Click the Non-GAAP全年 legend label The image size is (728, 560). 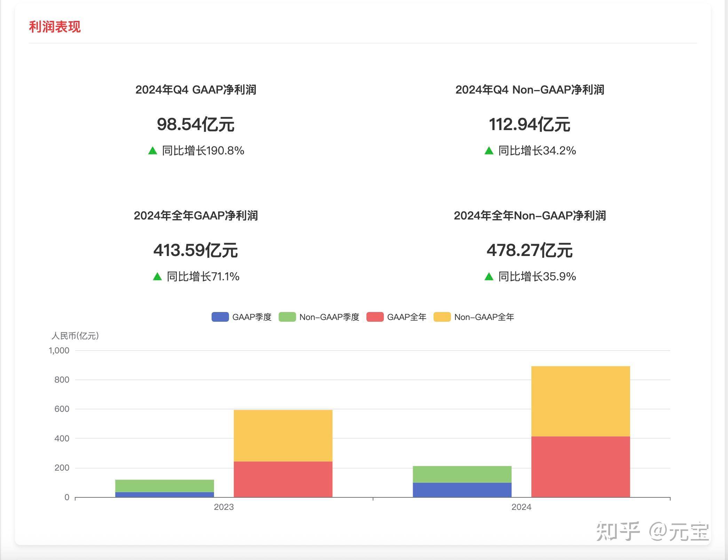(484, 317)
